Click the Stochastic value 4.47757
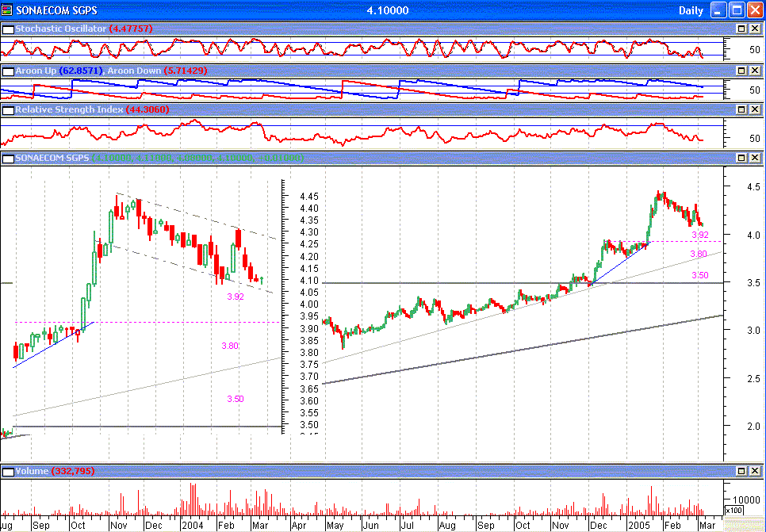766x532 pixels. (x=131, y=29)
